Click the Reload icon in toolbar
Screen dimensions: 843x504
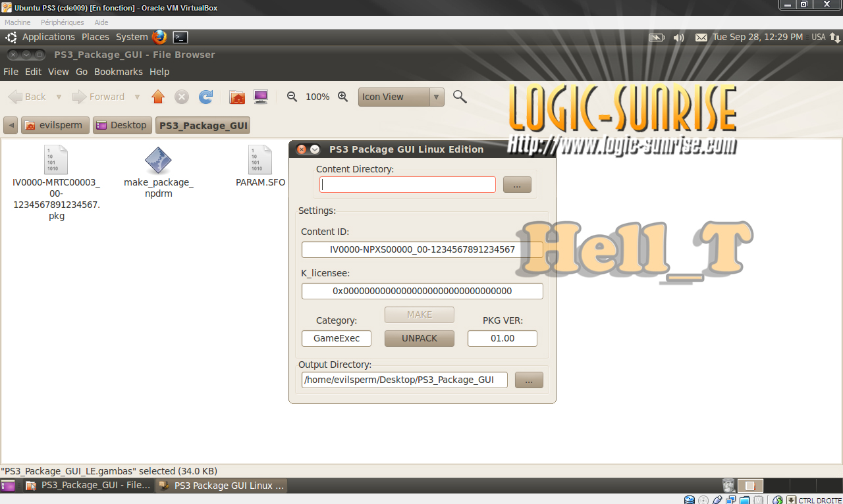pos(206,97)
